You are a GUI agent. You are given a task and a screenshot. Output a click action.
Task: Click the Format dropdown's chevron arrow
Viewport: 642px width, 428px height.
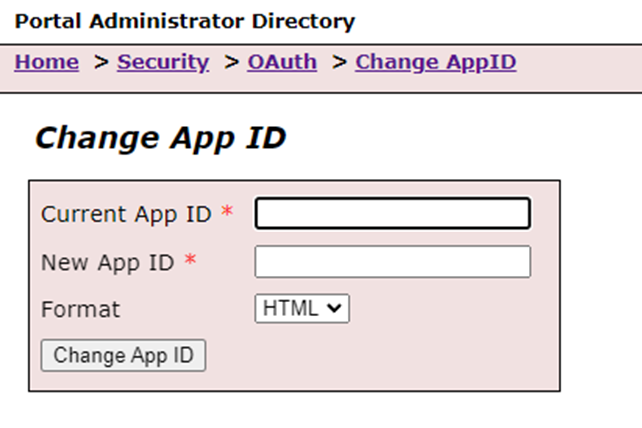[x=336, y=310]
